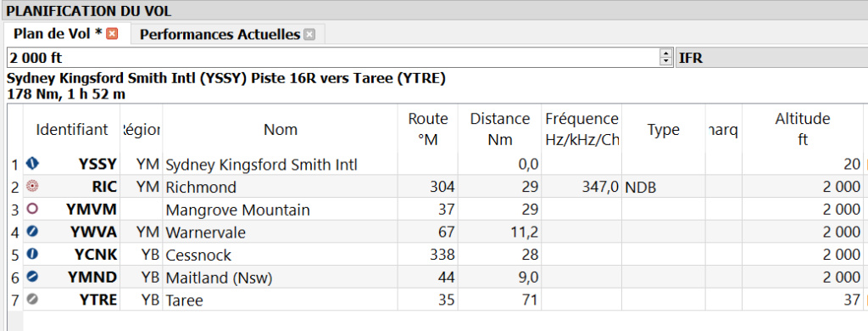868x331 pixels.
Task: Click the YMND Maitland airport icon
Action: tap(33, 277)
